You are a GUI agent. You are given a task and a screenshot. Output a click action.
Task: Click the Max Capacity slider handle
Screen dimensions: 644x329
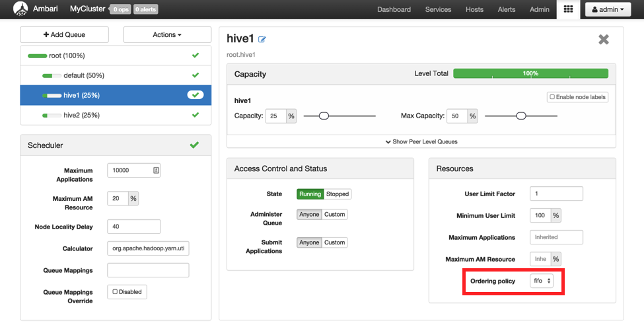pyautogui.click(x=521, y=116)
